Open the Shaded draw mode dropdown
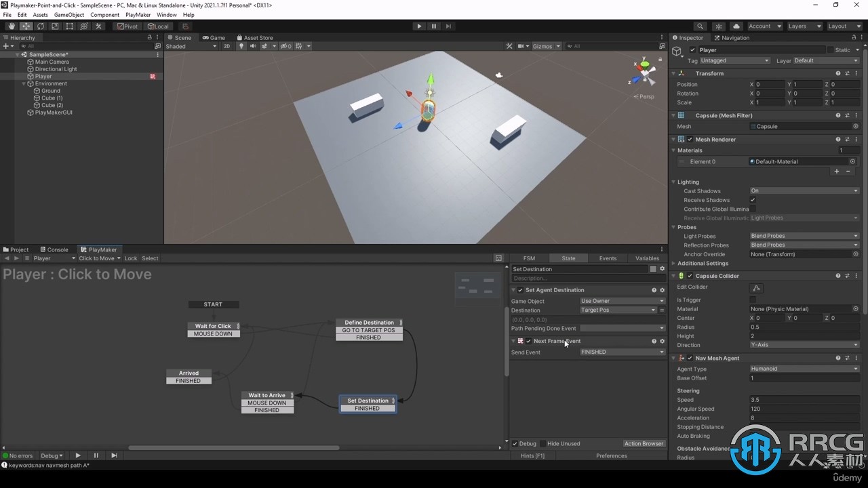 [191, 46]
